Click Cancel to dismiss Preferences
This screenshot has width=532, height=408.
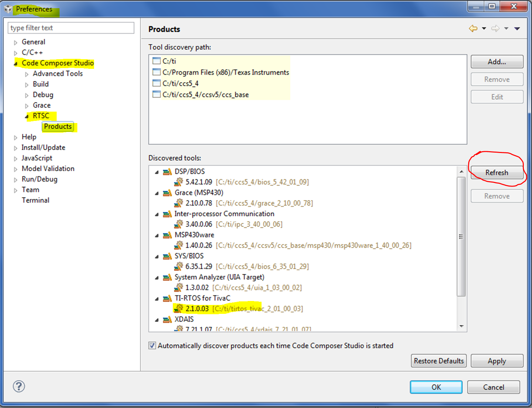pyautogui.click(x=494, y=387)
